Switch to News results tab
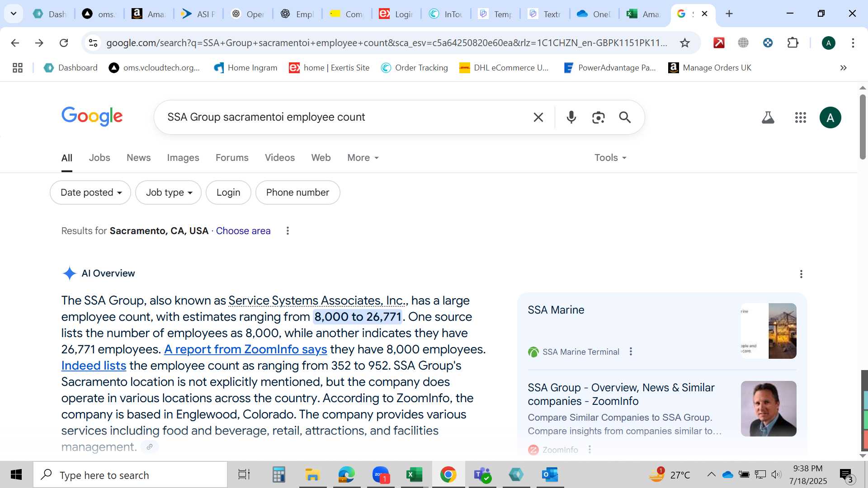The height and width of the screenshot is (488, 868). click(138, 158)
